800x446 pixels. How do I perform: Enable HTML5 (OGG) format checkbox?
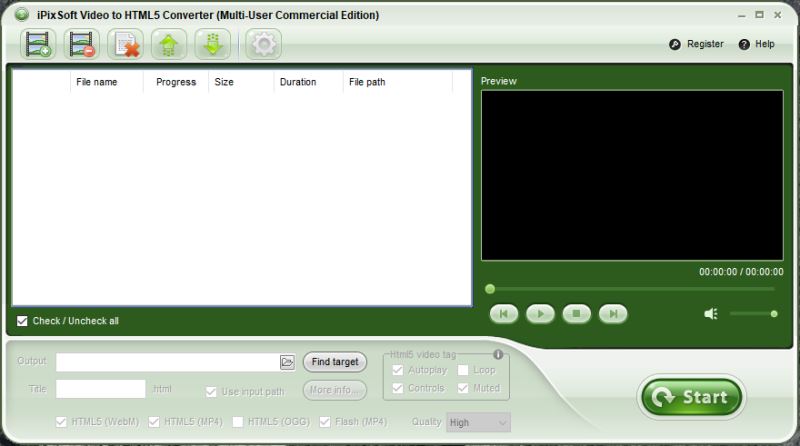click(237, 422)
